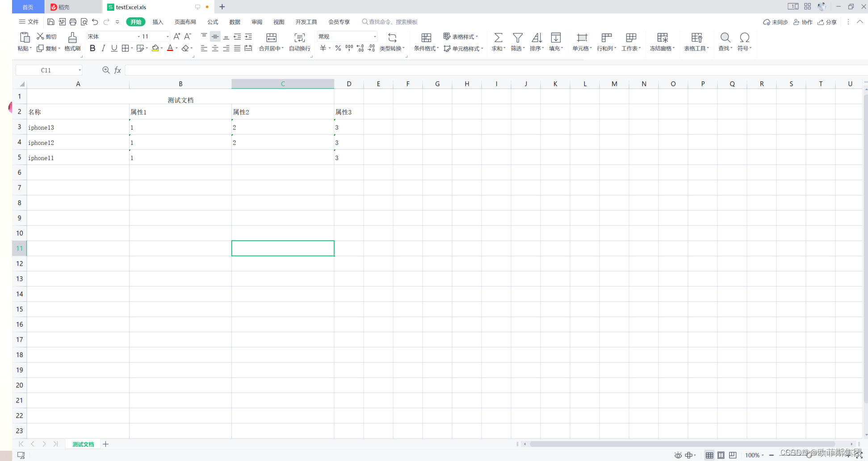Switch to 页面布局 Page Layout tab

[185, 22]
